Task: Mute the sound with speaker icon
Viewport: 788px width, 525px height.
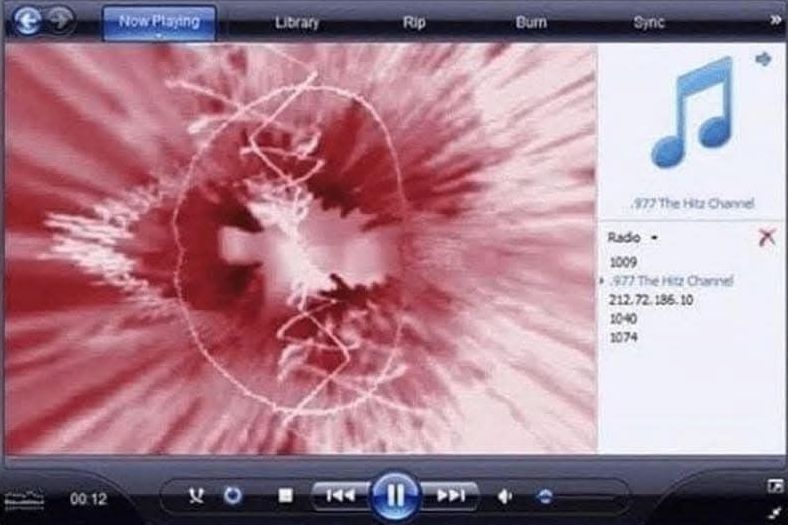Action: pyautogui.click(x=505, y=496)
